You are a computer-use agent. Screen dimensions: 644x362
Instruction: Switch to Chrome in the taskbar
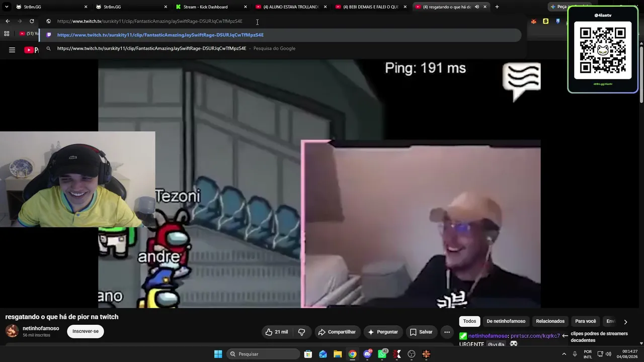tap(353, 354)
